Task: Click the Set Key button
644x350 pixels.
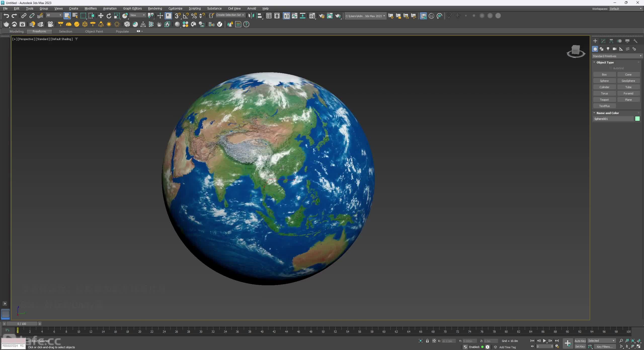Action: click(580, 346)
